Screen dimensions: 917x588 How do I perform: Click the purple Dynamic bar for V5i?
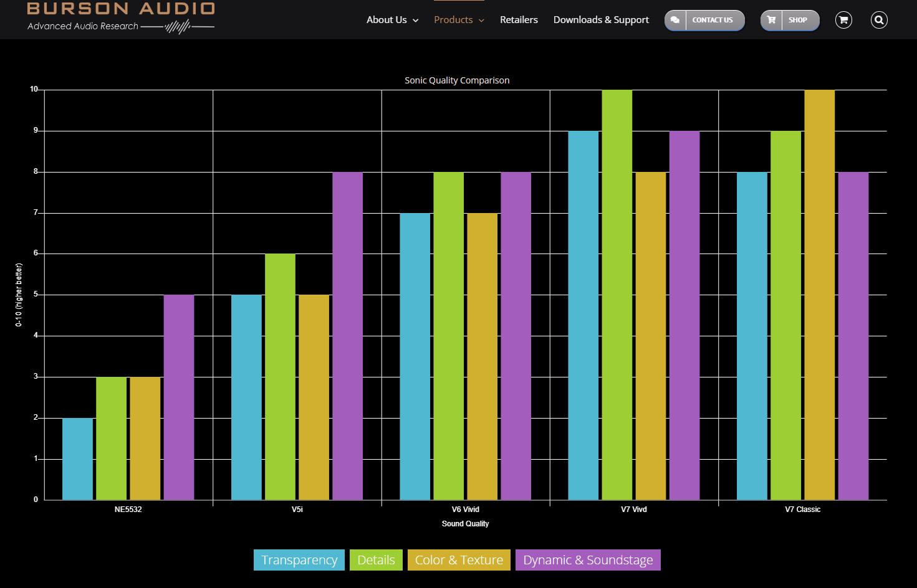click(x=347, y=336)
